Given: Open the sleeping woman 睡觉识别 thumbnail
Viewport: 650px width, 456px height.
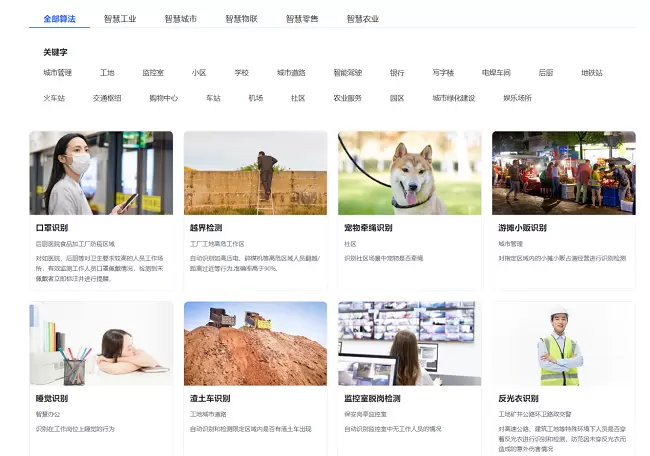Looking at the screenshot, I should [101, 343].
